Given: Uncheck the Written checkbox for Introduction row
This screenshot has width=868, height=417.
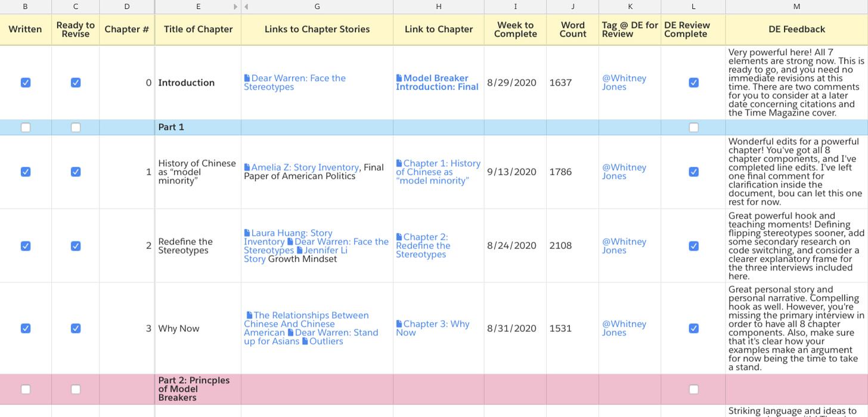Looking at the screenshot, I should (26, 83).
